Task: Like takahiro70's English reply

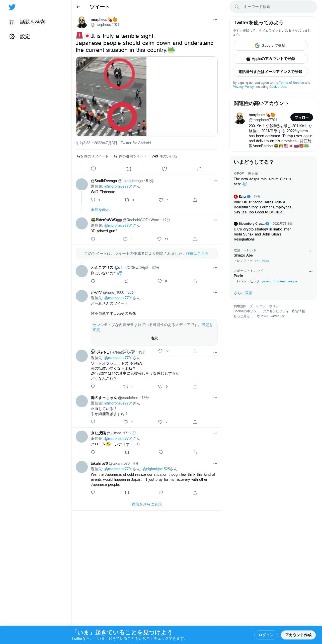Action: [161, 493]
